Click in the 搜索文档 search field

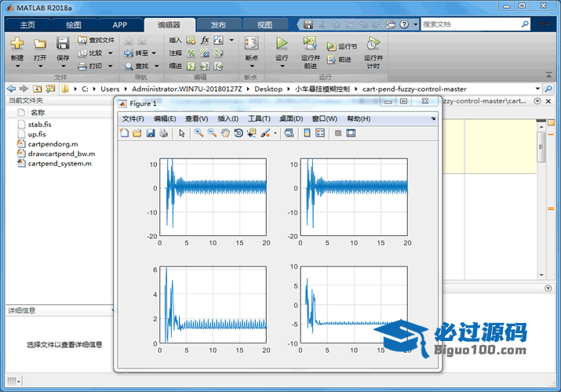tap(471, 24)
